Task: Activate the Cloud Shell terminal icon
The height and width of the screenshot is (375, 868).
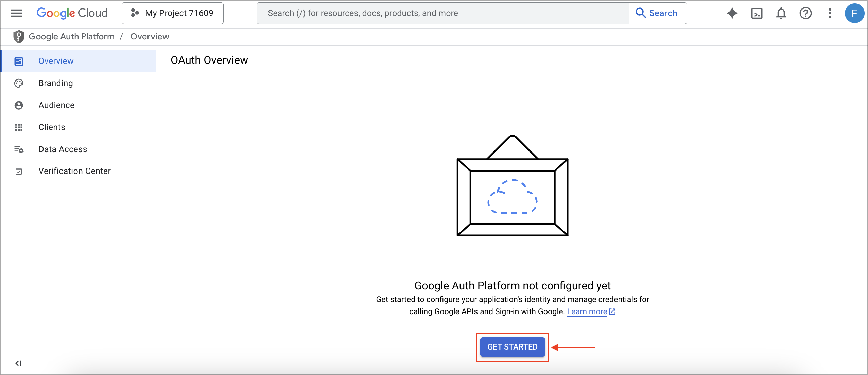Action: click(757, 13)
